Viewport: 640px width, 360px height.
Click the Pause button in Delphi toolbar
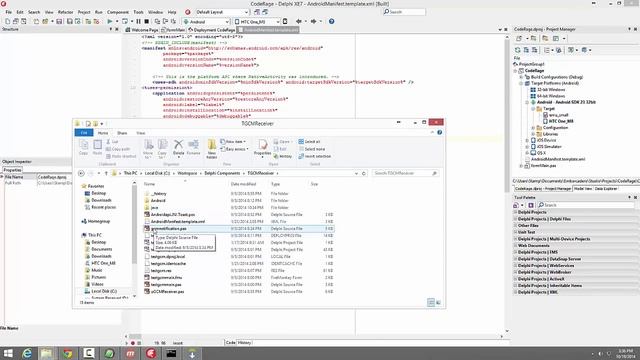coord(138,21)
